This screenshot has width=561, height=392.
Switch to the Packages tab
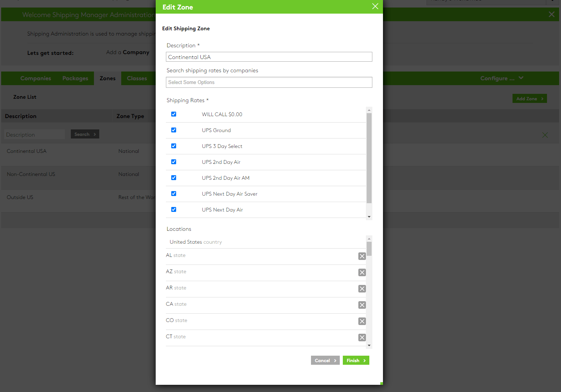click(x=75, y=78)
